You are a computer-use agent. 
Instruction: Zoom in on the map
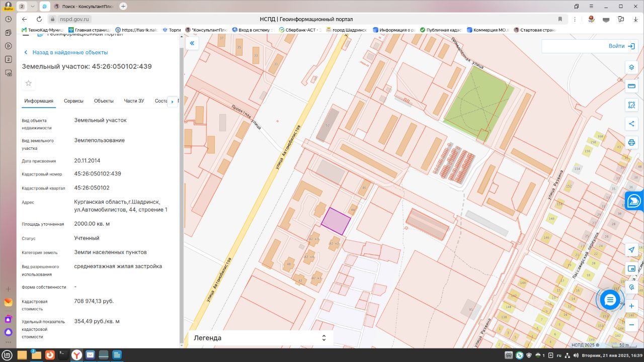[x=631, y=306]
